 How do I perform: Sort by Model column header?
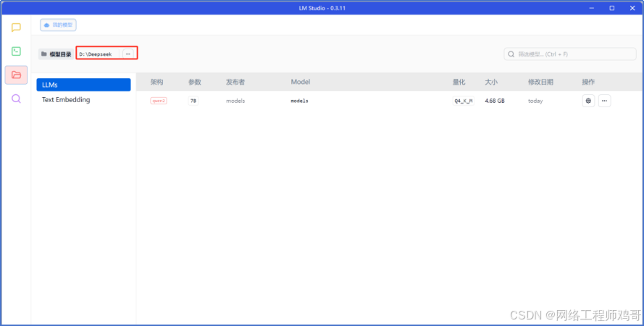click(300, 82)
